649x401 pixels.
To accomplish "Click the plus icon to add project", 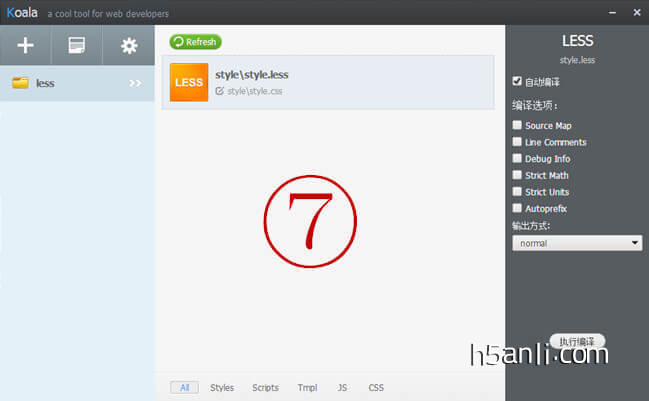I will 25,45.
